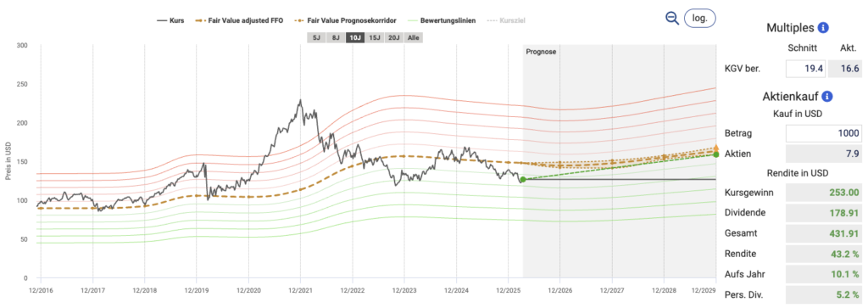Select the 20J time range

coord(394,38)
